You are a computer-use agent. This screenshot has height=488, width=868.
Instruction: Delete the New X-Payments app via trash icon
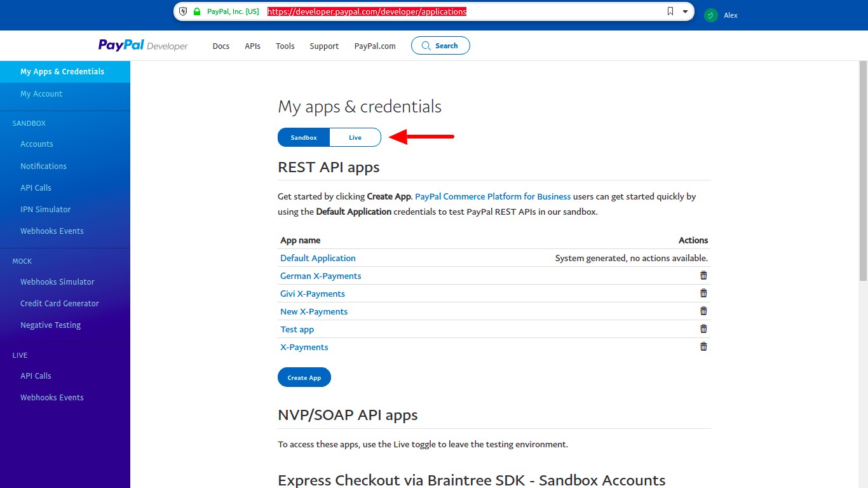tap(703, 311)
